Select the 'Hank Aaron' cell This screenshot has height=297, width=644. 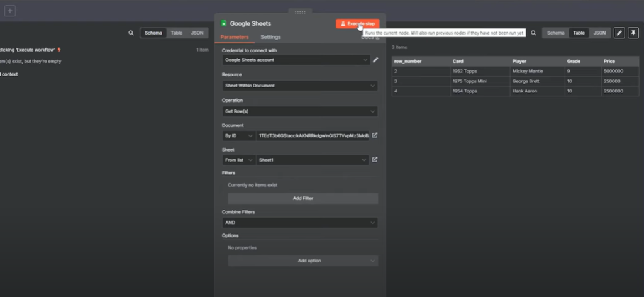[537, 91]
